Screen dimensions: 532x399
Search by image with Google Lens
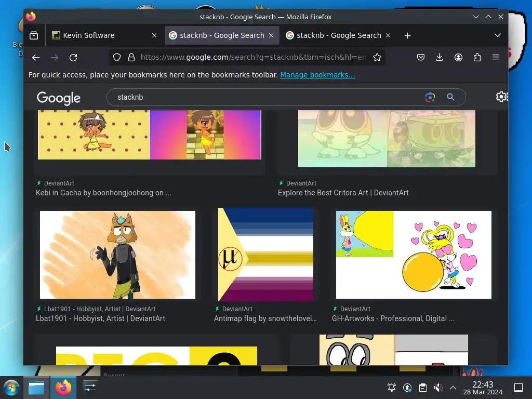point(430,97)
